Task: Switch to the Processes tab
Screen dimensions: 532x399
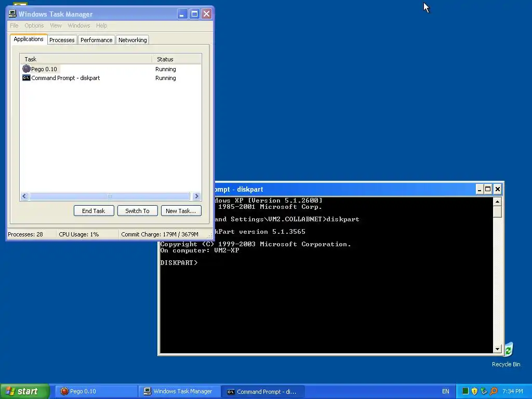Action: click(62, 40)
